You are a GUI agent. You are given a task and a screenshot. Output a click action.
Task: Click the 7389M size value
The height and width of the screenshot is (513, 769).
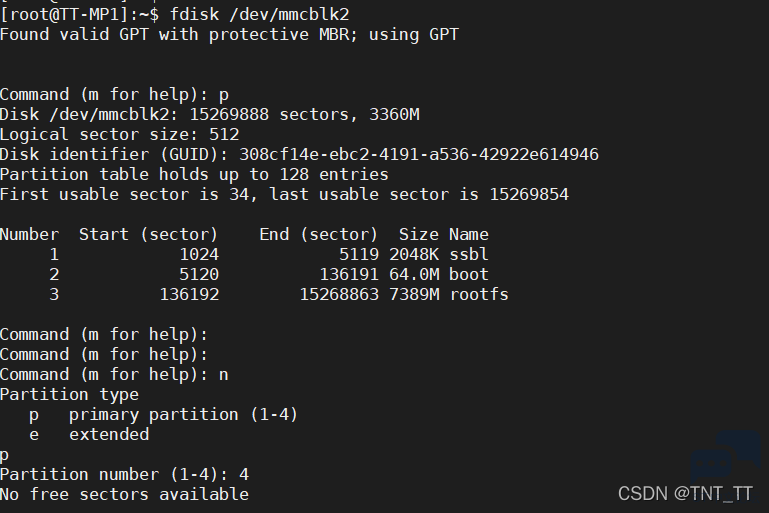click(x=414, y=295)
